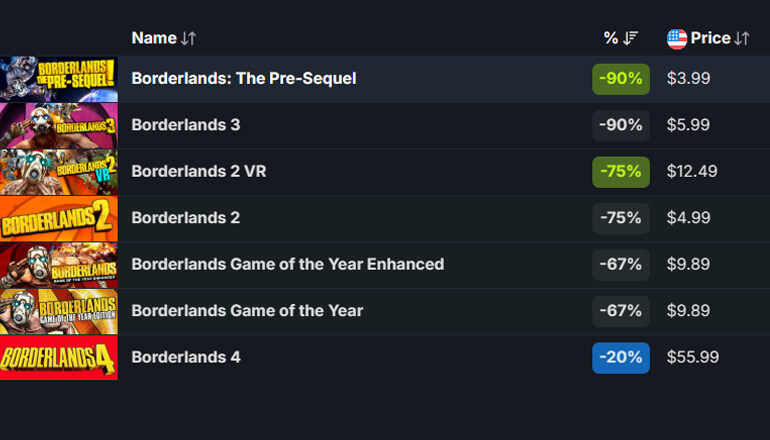This screenshot has height=440, width=770.
Task: Click the US flag currency icon
Action: pos(677,38)
